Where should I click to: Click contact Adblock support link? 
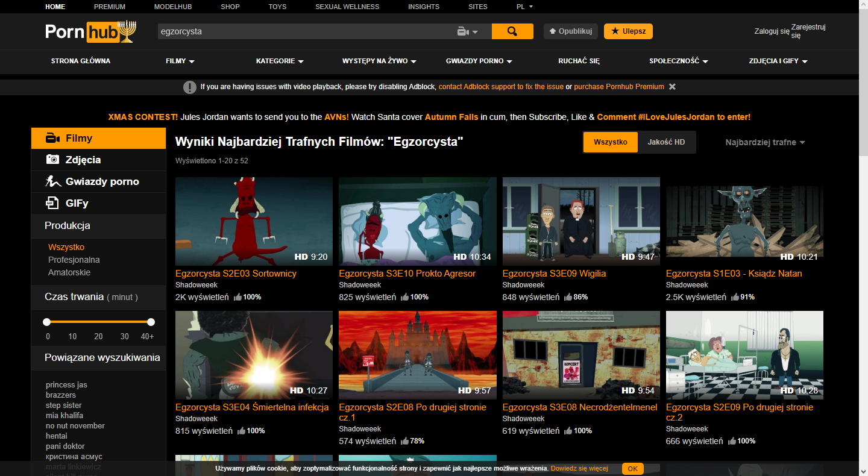[501, 87]
